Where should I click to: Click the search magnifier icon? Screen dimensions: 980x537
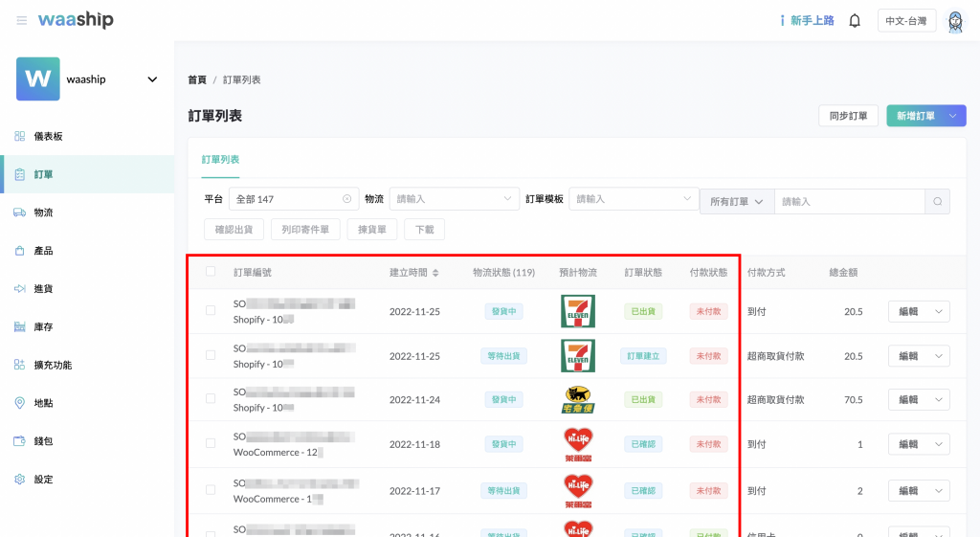938,201
